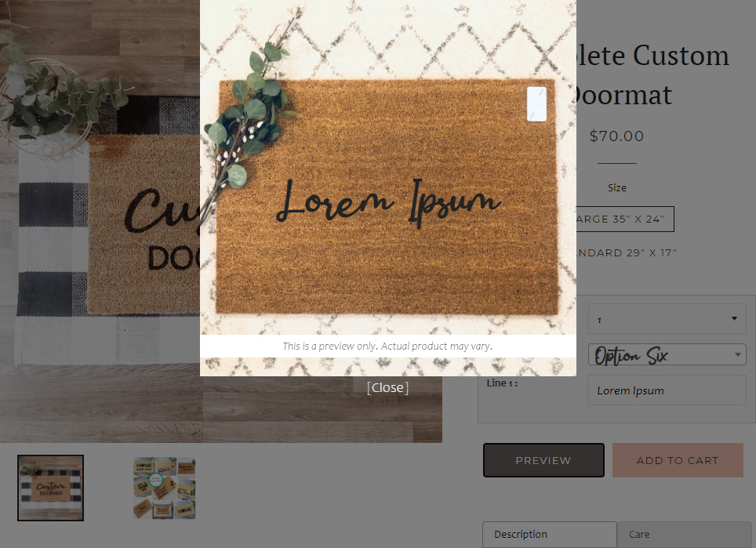Image resolution: width=756 pixels, height=548 pixels.
Task: Click the $70.00 price text
Action: [x=616, y=136]
